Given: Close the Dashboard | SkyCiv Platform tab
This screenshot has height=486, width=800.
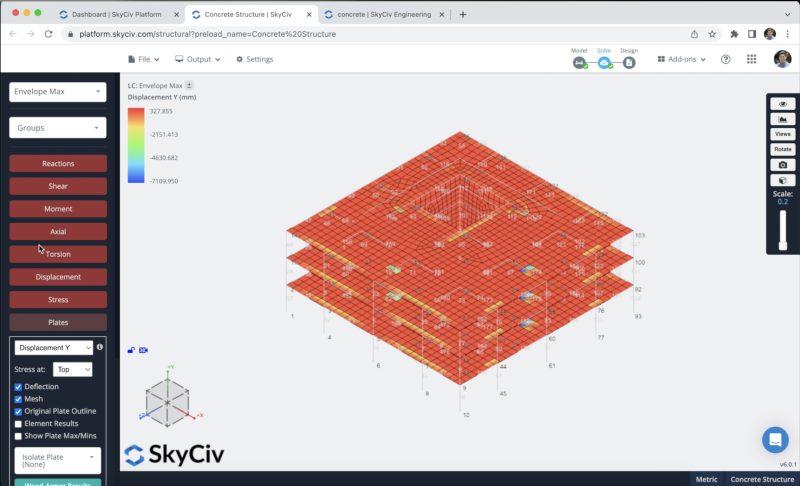Looking at the screenshot, I should click(177, 14).
